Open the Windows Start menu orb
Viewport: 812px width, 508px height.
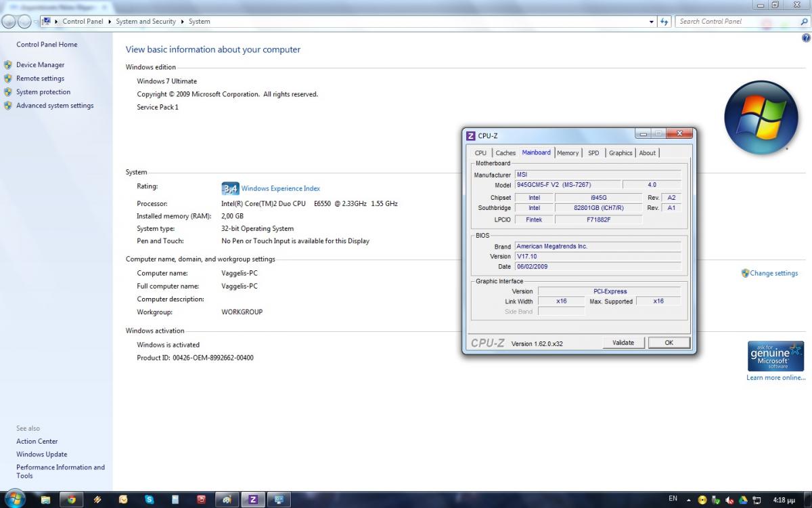tap(14, 500)
